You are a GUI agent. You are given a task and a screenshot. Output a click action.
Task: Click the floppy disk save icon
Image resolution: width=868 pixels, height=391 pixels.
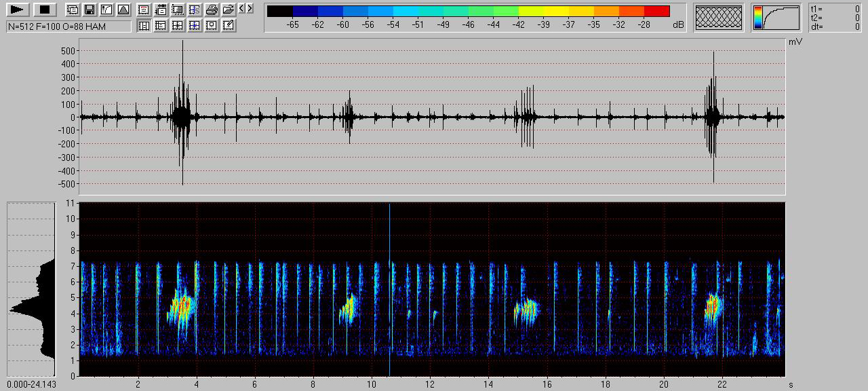pos(89,10)
